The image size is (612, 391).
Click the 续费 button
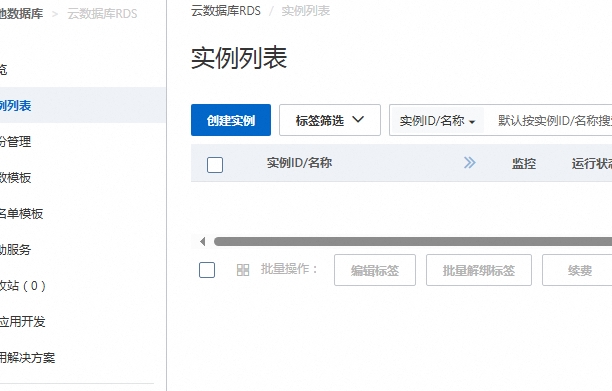tap(578, 270)
